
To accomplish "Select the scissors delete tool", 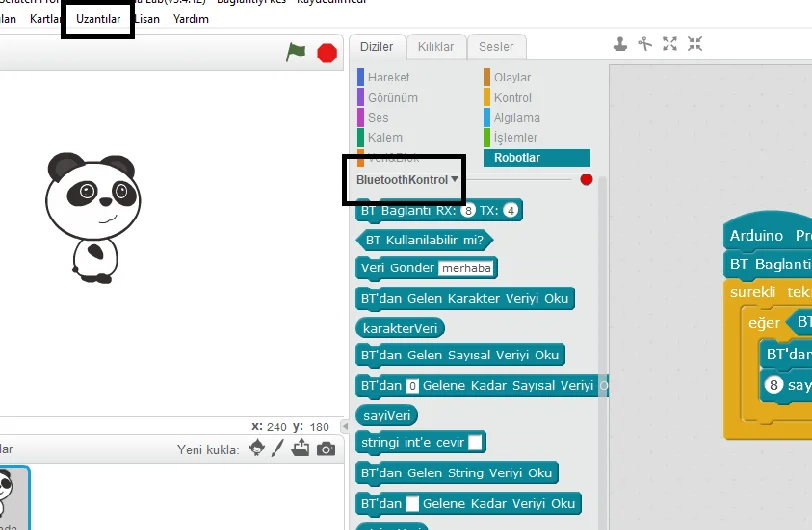I will pos(645,44).
